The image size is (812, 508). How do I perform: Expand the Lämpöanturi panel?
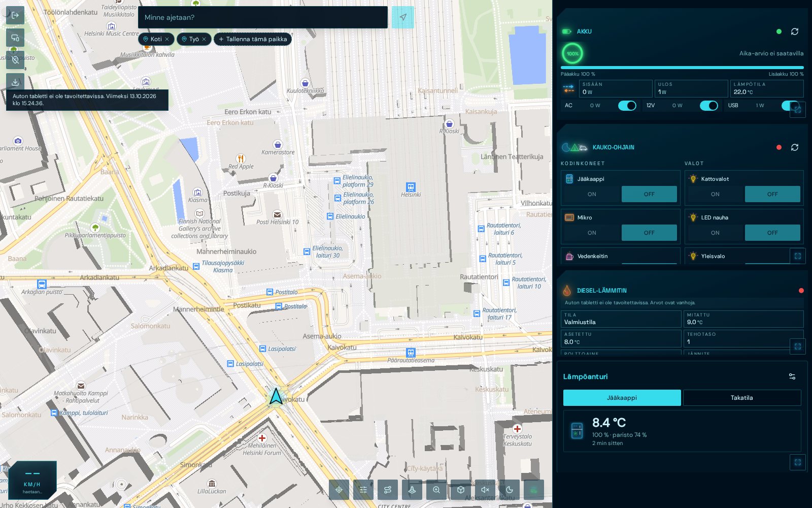tap(798, 462)
